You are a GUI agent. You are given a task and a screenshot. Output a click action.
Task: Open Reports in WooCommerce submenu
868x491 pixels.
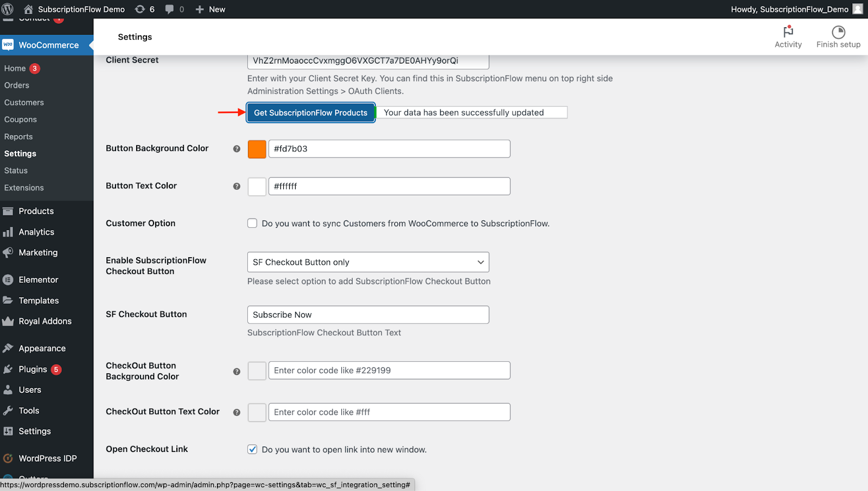tap(18, 137)
